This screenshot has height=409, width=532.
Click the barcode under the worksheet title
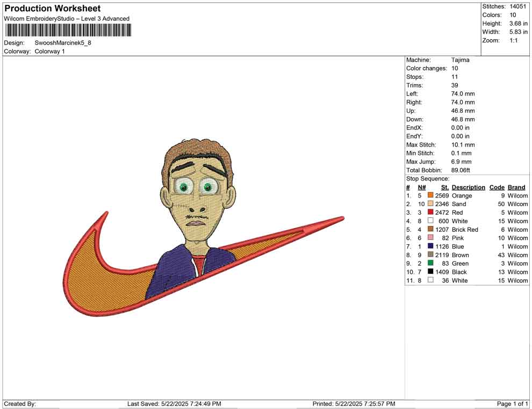[x=68, y=30]
